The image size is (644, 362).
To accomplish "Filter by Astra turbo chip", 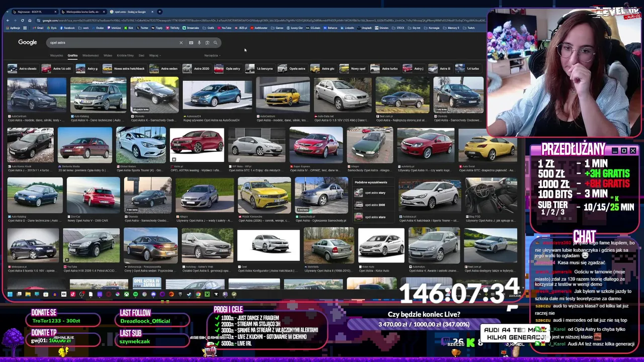I will 385,68.
